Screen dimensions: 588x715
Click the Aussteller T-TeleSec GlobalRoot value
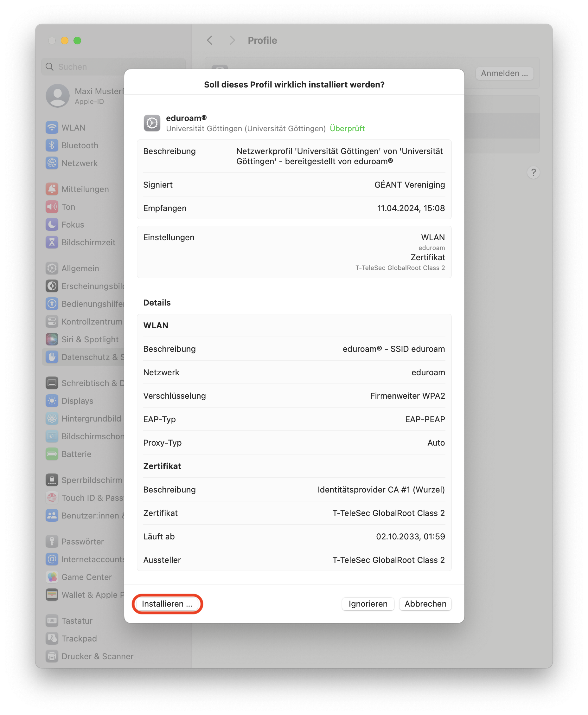(388, 560)
